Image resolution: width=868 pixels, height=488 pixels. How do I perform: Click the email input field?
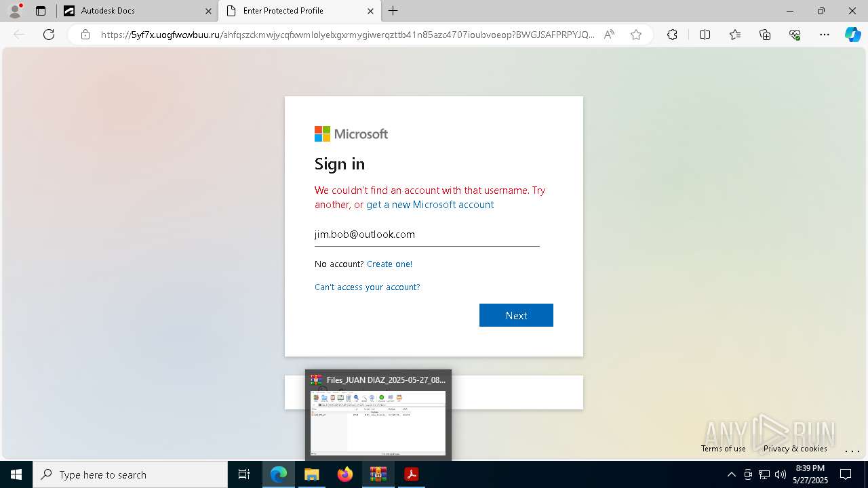click(x=427, y=235)
